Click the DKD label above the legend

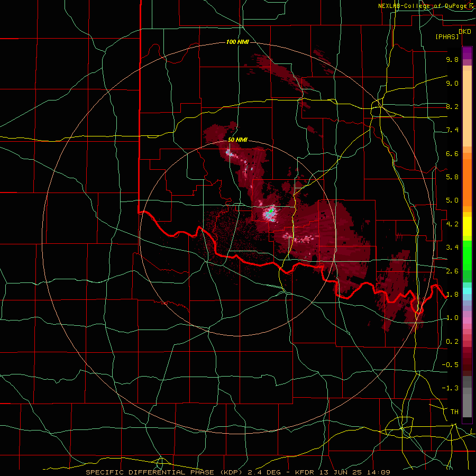[464, 32]
